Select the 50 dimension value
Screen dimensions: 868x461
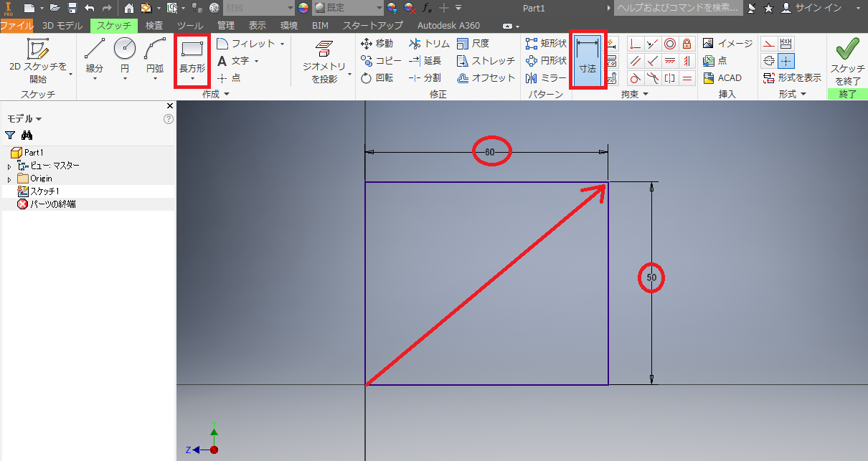pos(651,277)
